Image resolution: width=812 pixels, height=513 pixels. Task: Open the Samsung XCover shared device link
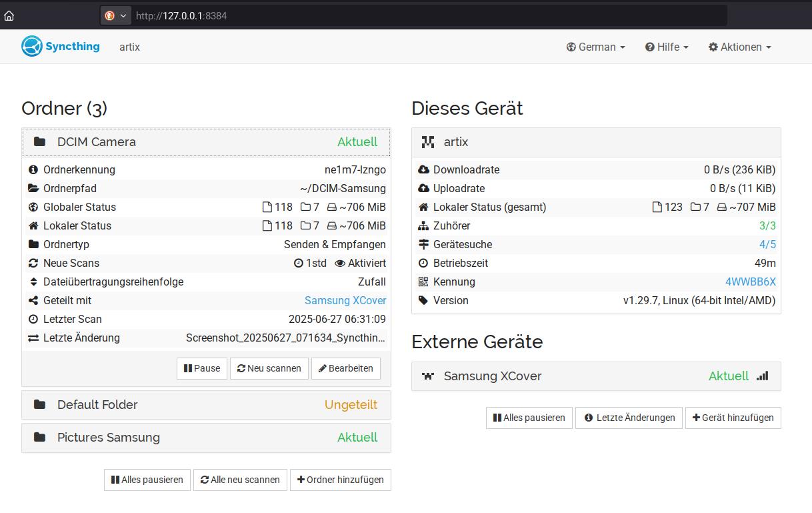pos(345,301)
